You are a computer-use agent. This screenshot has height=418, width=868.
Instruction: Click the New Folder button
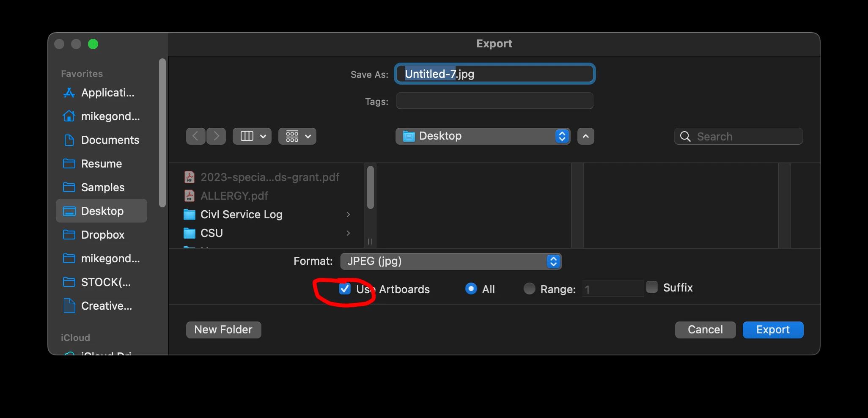[x=223, y=330]
